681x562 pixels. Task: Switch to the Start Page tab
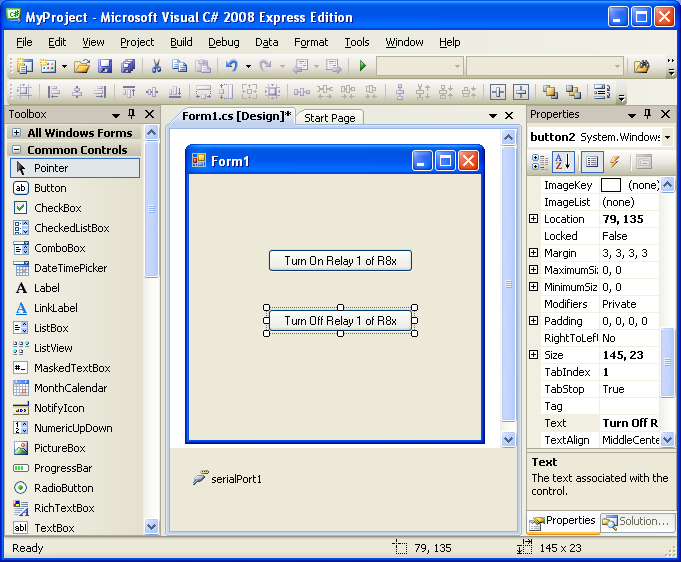330,118
